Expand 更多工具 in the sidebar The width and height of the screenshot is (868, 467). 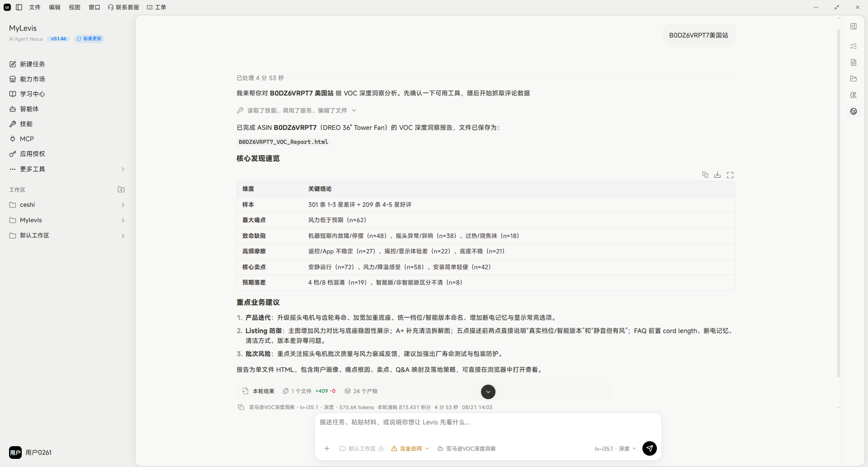(x=67, y=169)
